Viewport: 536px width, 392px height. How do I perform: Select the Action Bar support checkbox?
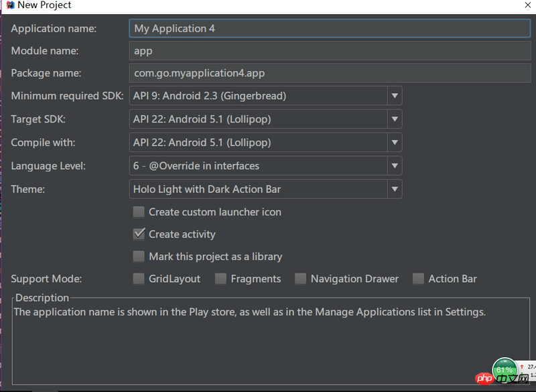418,279
